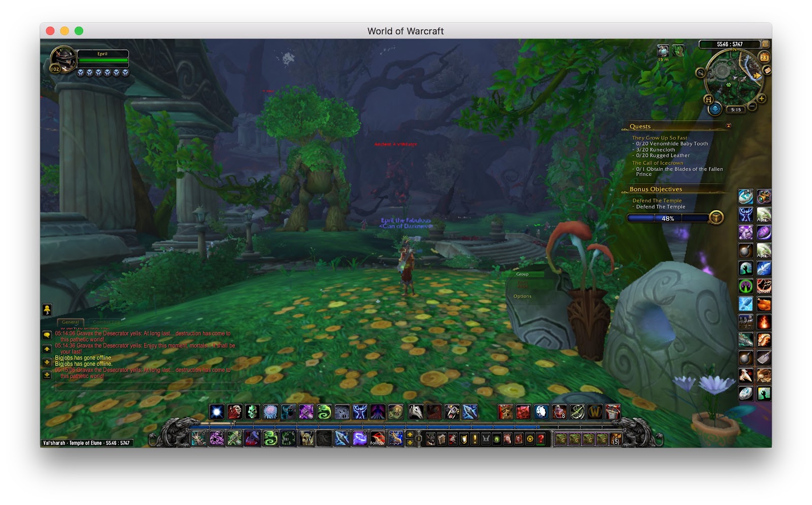The width and height of the screenshot is (812, 505).
Task: Use the white gem icon on the action bar
Action: tap(541, 412)
